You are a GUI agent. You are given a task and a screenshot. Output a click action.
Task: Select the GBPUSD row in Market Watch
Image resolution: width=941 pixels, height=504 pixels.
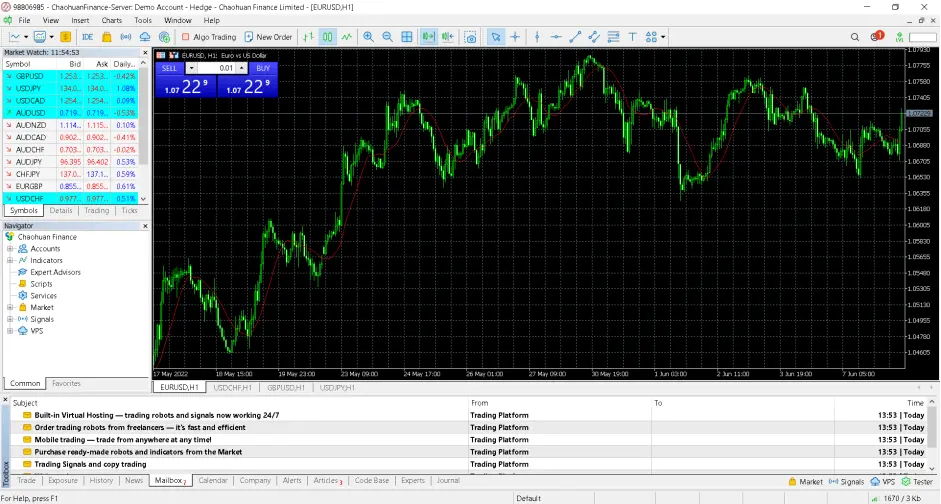click(71, 76)
